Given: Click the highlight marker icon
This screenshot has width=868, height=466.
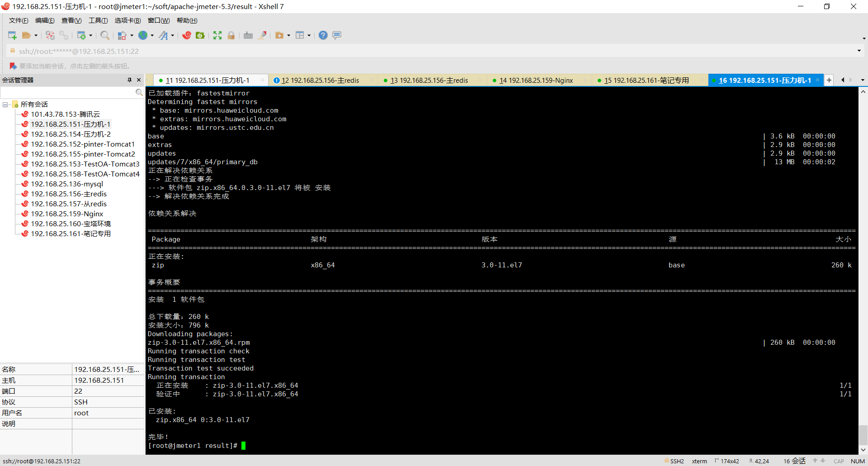Looking at the screenshot, I should [262, 35].
